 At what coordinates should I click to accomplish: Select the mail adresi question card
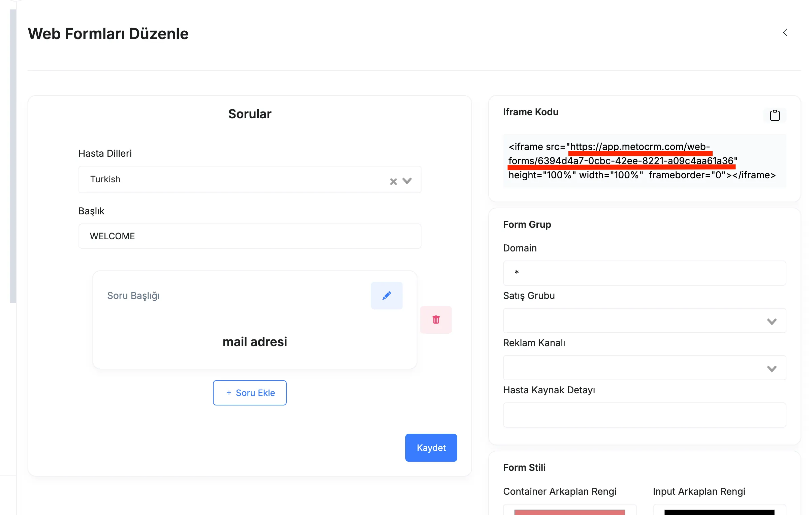(255, 320)
